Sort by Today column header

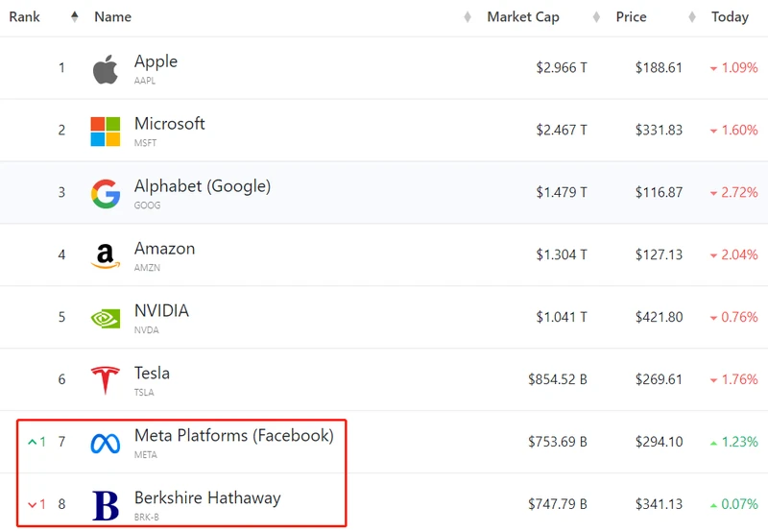(x=730, y=16)
